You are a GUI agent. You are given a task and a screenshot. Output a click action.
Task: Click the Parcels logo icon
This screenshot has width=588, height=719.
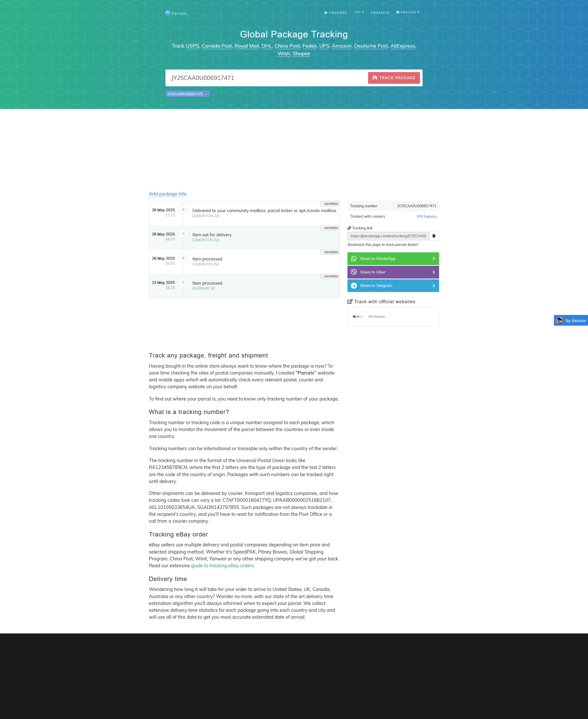(x=168, y=13)
